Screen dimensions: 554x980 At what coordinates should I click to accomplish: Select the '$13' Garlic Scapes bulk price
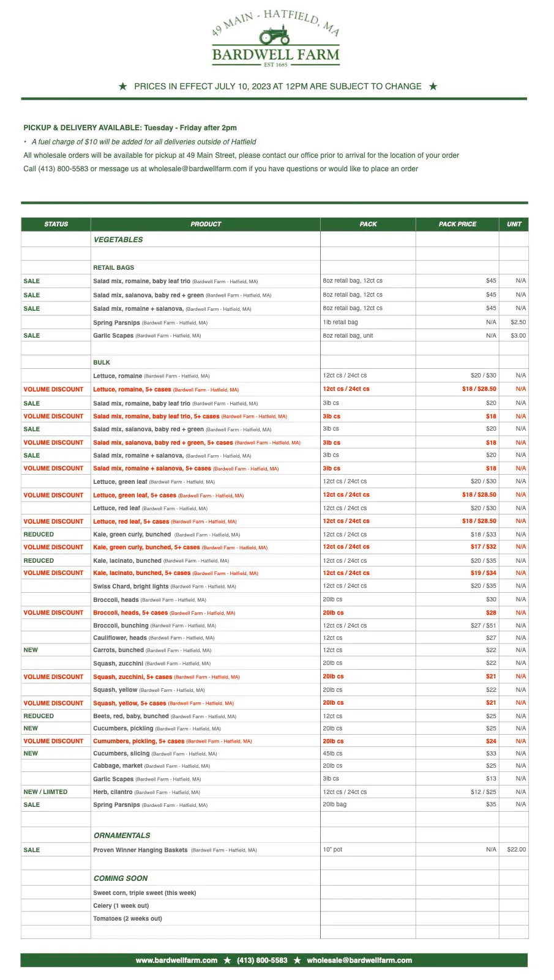click(491, 779)
